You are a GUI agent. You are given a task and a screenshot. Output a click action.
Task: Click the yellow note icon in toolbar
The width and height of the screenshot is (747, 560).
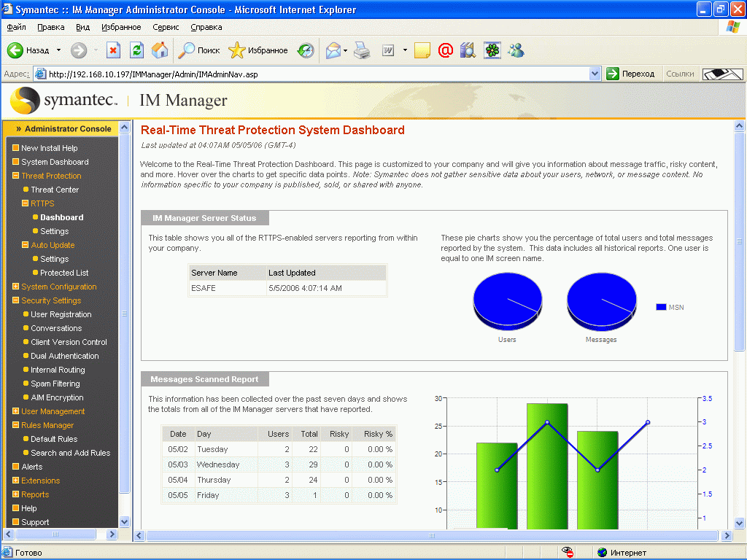coord(422,50)
